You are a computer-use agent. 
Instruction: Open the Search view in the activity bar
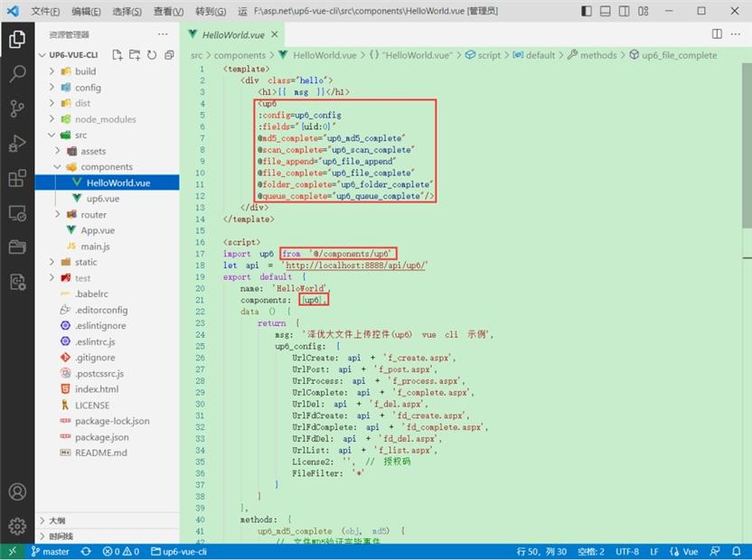[18, 75]
